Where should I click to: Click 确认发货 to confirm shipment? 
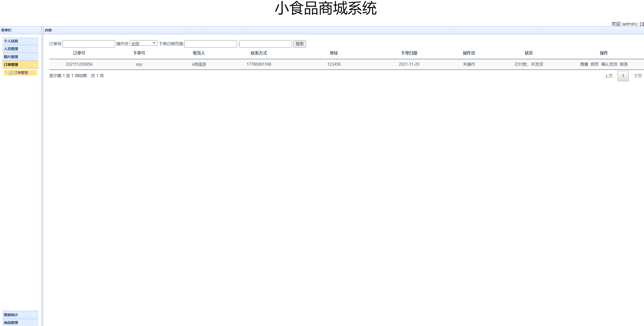609,64
